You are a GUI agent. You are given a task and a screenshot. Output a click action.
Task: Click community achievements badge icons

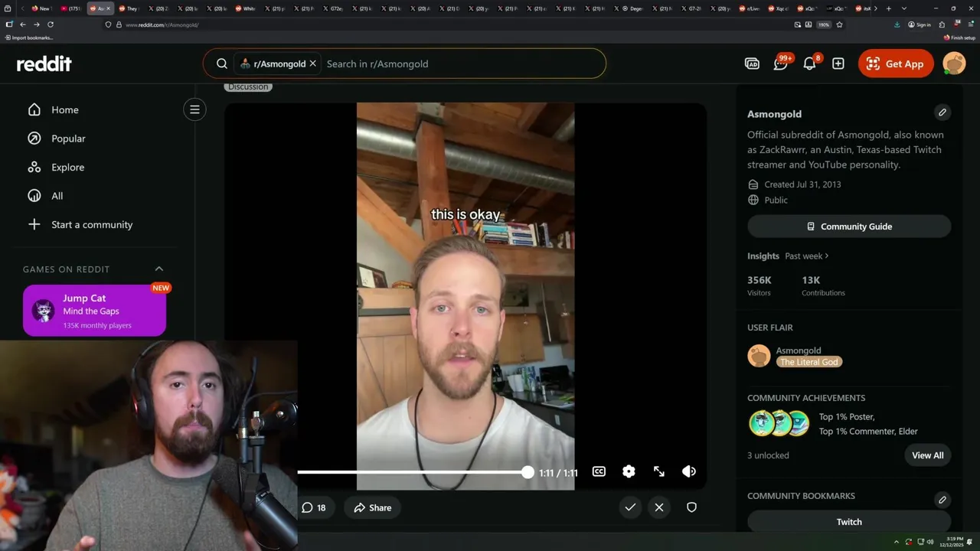coord(779,423)
